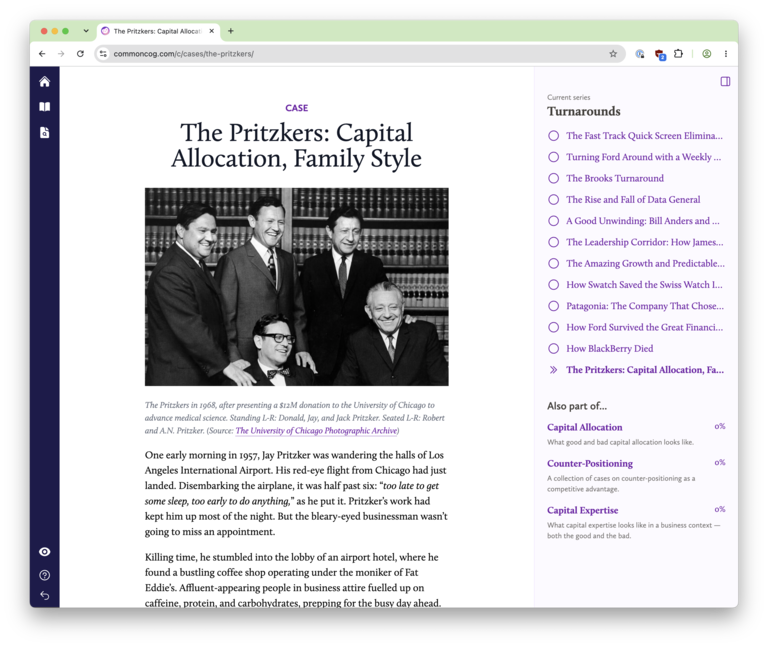Mark Turning Ford Around circle
Screen dimensions: 768x647
(553, 157)
